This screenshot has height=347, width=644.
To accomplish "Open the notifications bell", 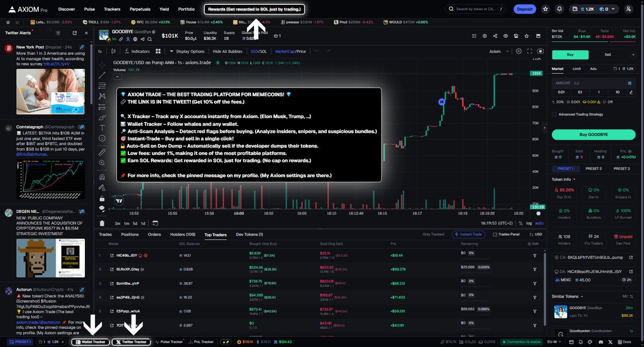I will pos(560,9).
